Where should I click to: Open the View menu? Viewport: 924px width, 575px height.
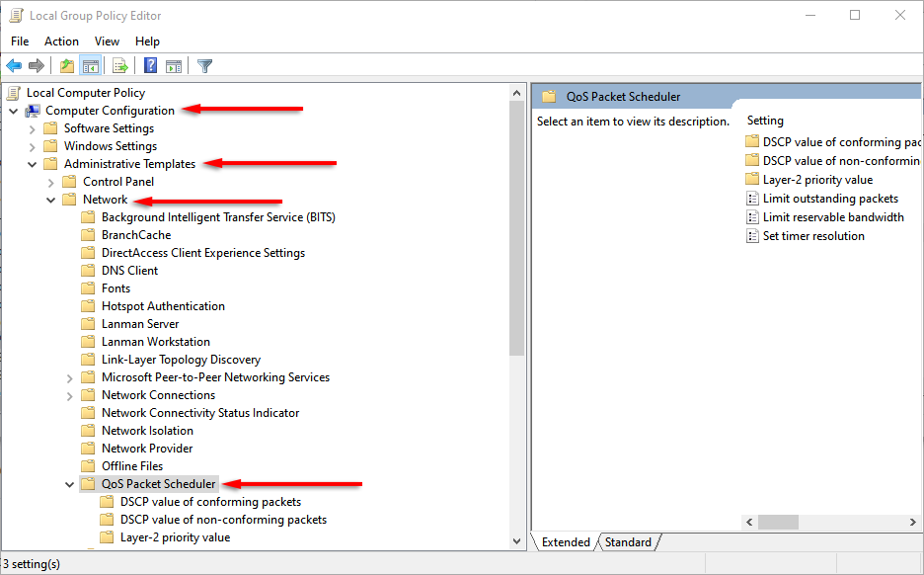(107, 41)
